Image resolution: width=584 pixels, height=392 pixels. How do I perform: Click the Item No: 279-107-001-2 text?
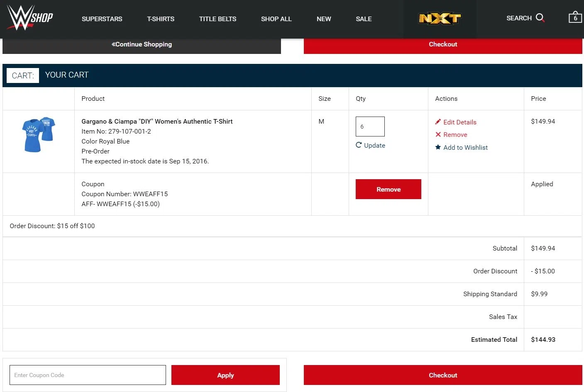coord(116,131)
